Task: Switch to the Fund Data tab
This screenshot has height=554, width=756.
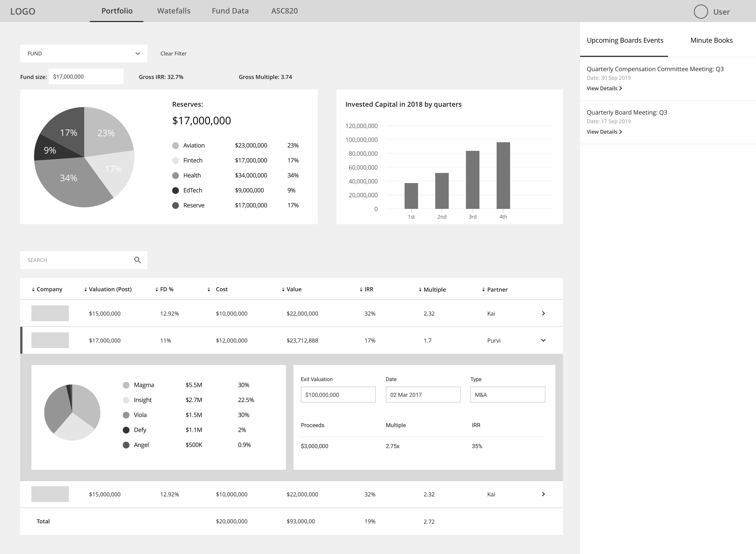Action: tap(230, 11)
